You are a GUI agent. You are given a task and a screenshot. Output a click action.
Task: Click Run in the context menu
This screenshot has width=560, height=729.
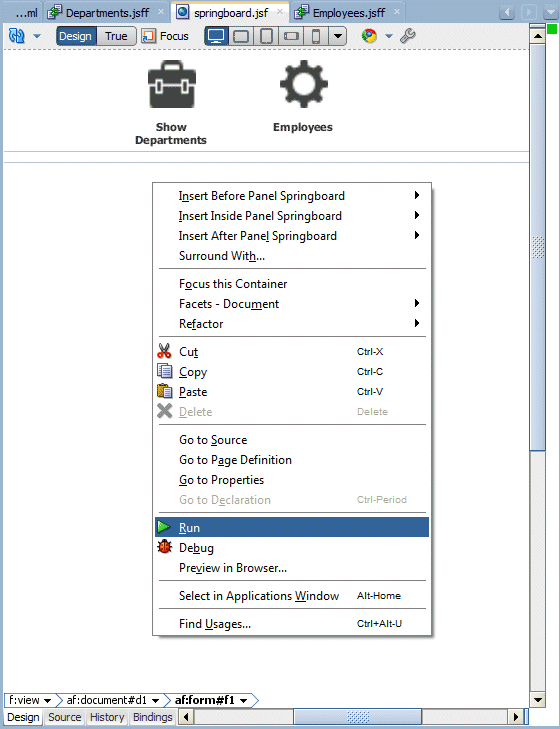(293, 527)
